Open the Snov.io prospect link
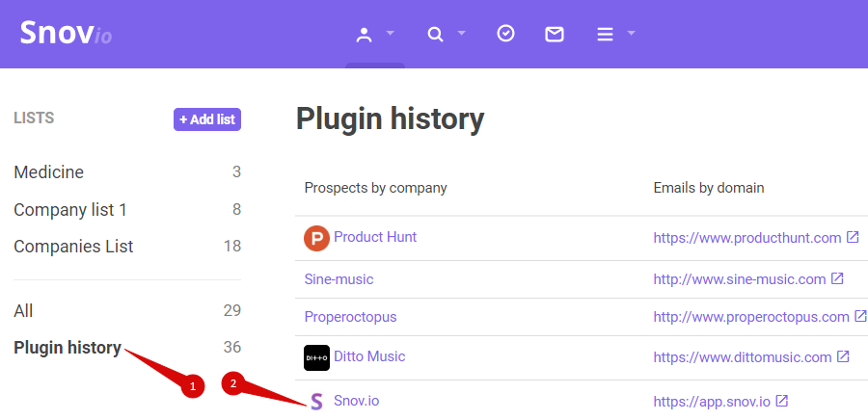Image resolution: width=868 pixels, height=420 pixels. 357,401
